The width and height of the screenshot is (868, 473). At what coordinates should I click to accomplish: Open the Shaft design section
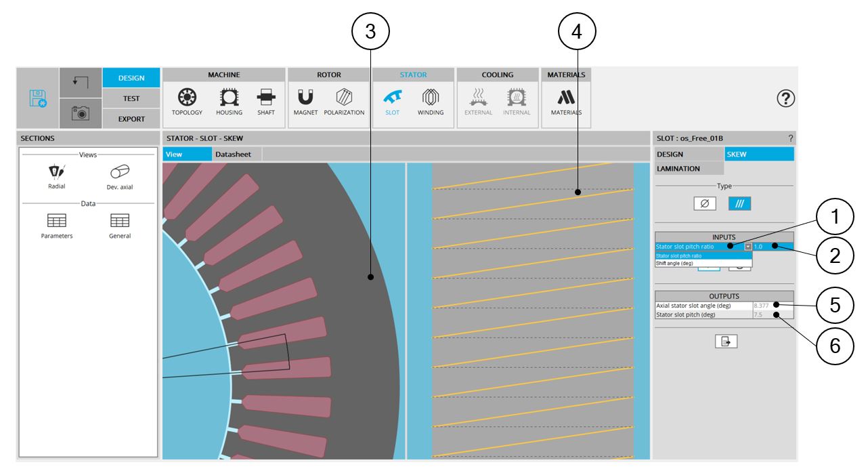pos(266,100)
